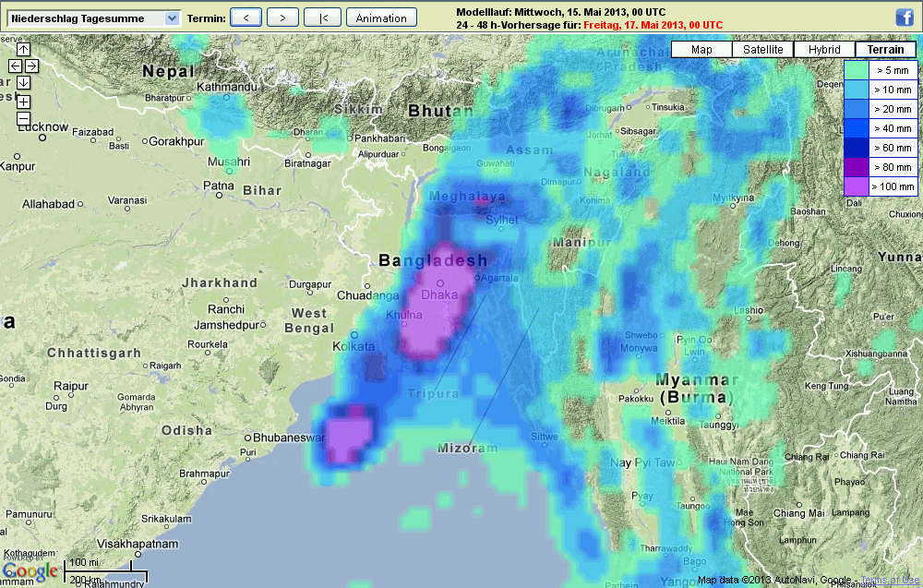Click the > 10 mm legend color swatch
The height and width of the screenshot is (588, 923).
857,90
